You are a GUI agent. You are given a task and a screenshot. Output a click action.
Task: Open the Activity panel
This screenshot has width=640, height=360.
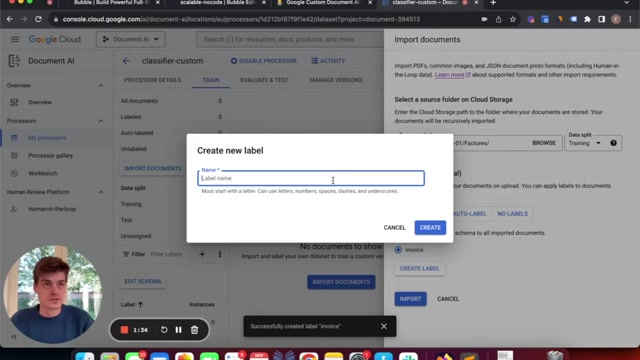pos(328,61)
